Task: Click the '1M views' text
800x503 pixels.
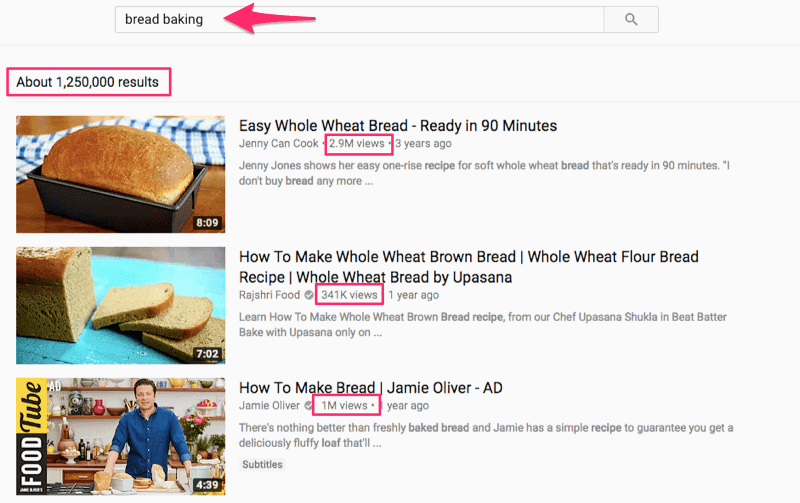Action: point(344,406)
